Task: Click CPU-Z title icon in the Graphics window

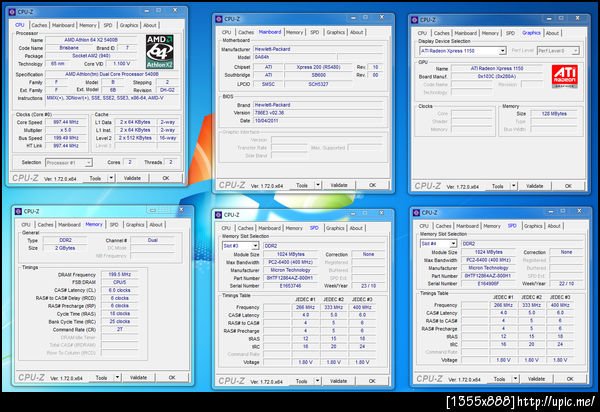Action: coord(414,20)
